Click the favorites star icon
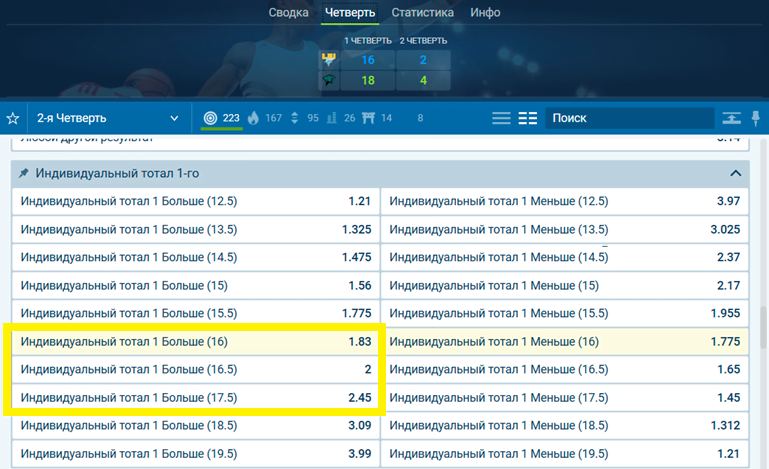The height and width of the screenshot is (469, 769). click(13, 118)
